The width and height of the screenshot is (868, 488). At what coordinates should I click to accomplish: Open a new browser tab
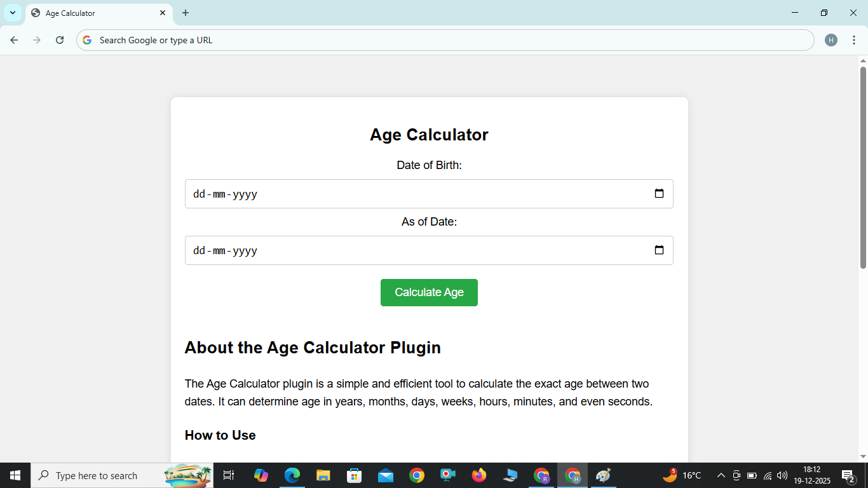tap(185, 13)
